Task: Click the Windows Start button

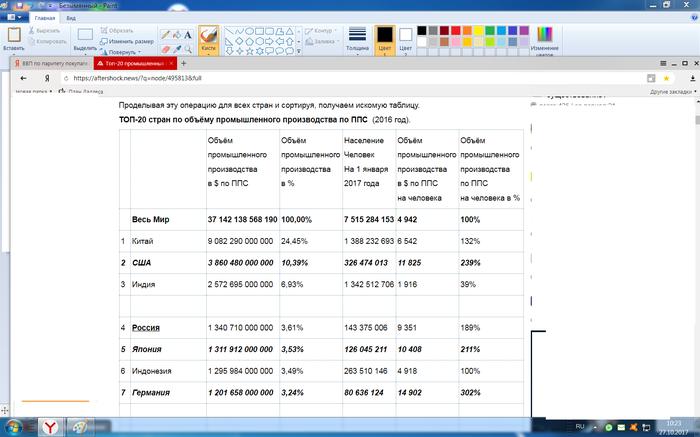Action: click(13, 427)
